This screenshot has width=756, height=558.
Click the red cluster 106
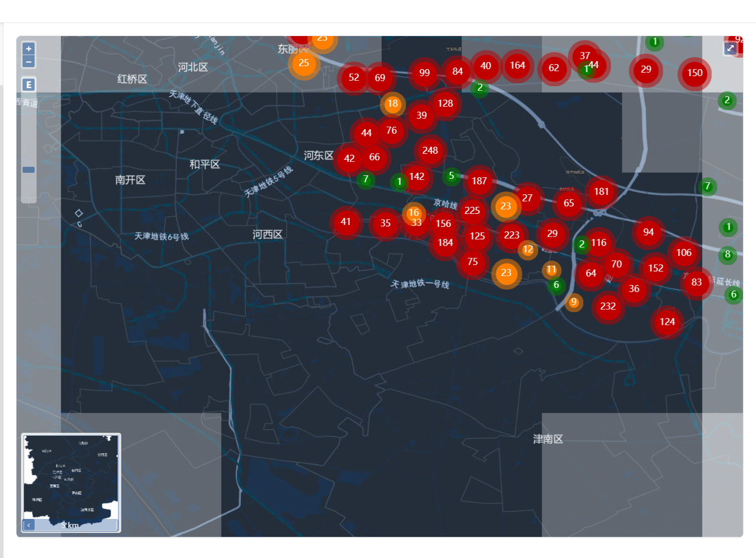[684, 252]
